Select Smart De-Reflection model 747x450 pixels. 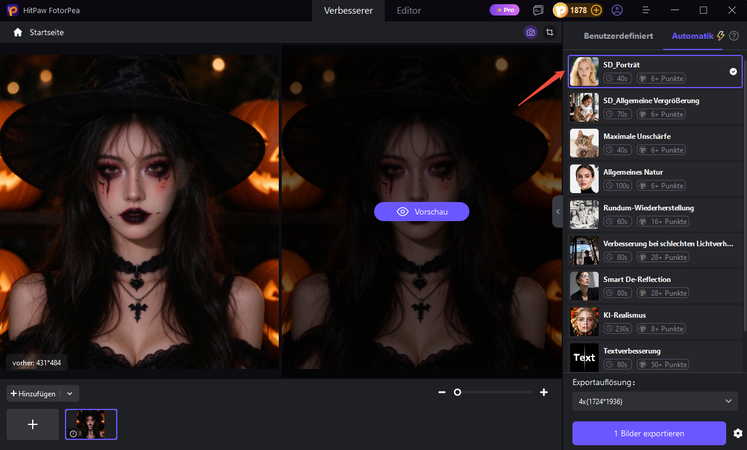pos(655,286)
